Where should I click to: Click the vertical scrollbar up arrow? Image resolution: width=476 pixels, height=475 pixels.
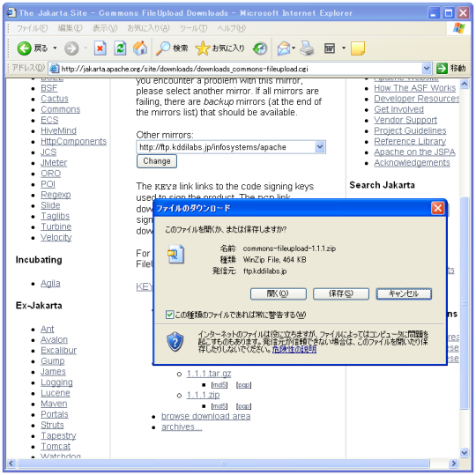(x=465, y=84)
